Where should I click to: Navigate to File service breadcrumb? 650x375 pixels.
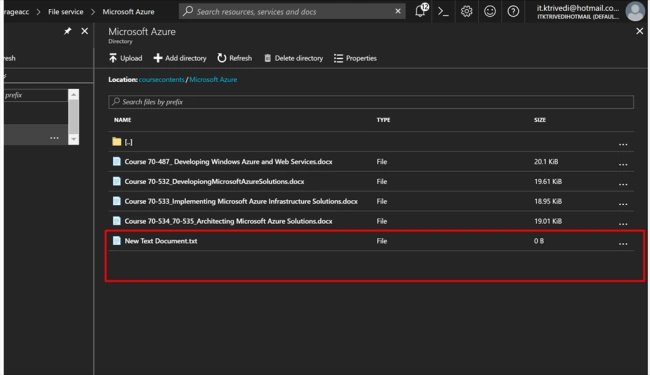click(65, 12)
